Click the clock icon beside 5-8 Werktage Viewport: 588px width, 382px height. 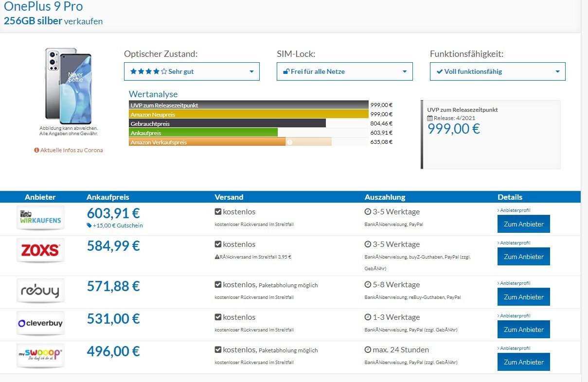pos(368,285)
